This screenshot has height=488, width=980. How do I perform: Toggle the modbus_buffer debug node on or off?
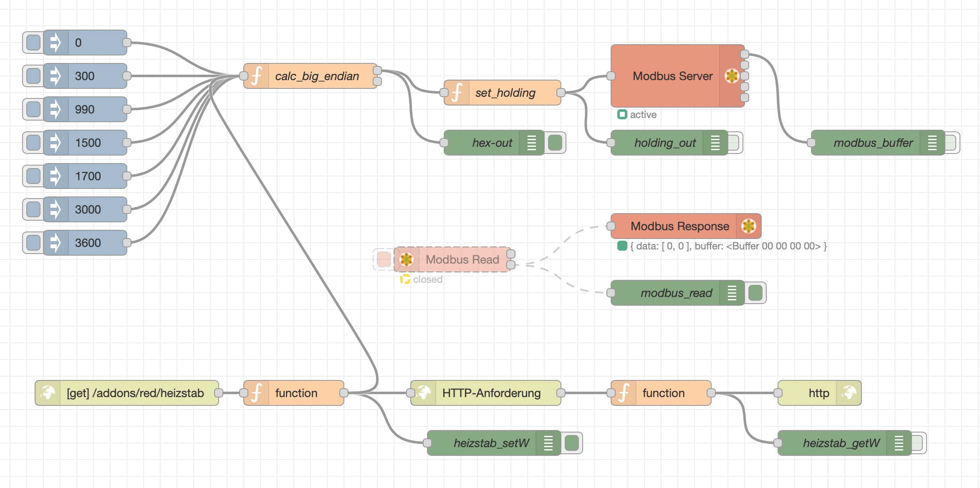point(951,143)
